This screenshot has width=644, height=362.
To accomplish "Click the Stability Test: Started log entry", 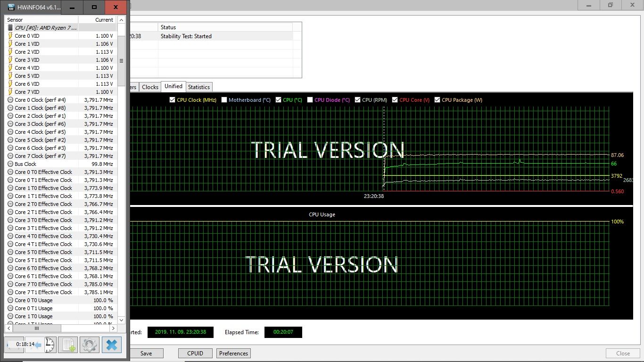I will (x=186, y=36).
